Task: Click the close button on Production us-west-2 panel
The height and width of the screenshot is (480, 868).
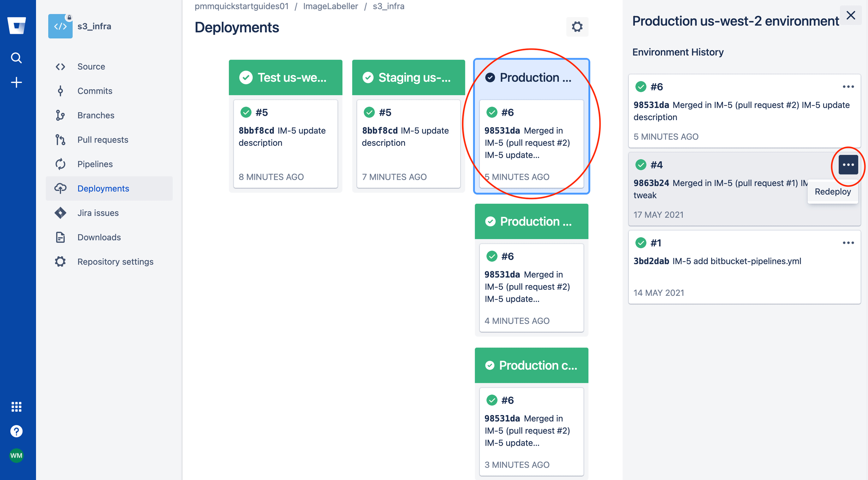Action: click(851, 15)
